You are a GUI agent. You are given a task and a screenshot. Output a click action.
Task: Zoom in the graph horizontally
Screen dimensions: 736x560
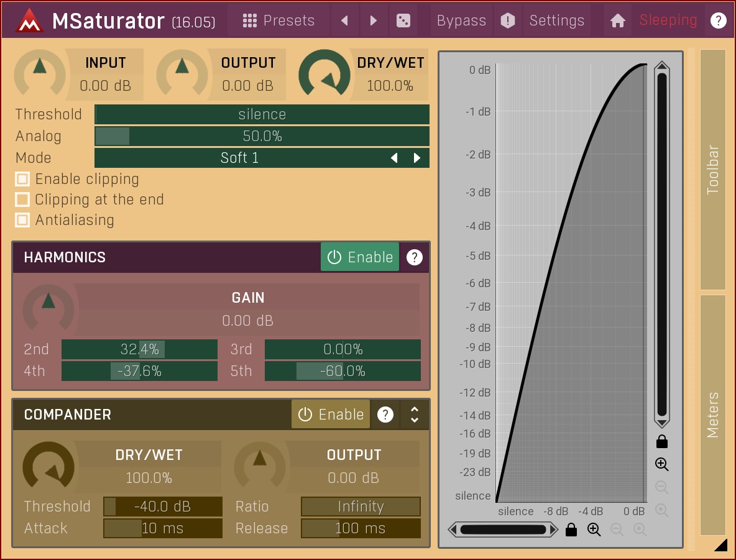tap(594, 530)
